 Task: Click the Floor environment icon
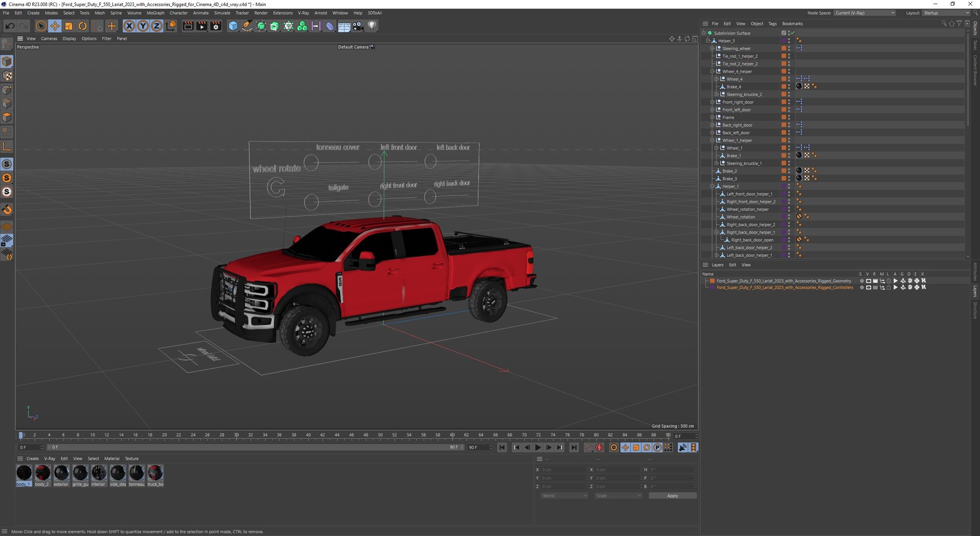[344, 26]
